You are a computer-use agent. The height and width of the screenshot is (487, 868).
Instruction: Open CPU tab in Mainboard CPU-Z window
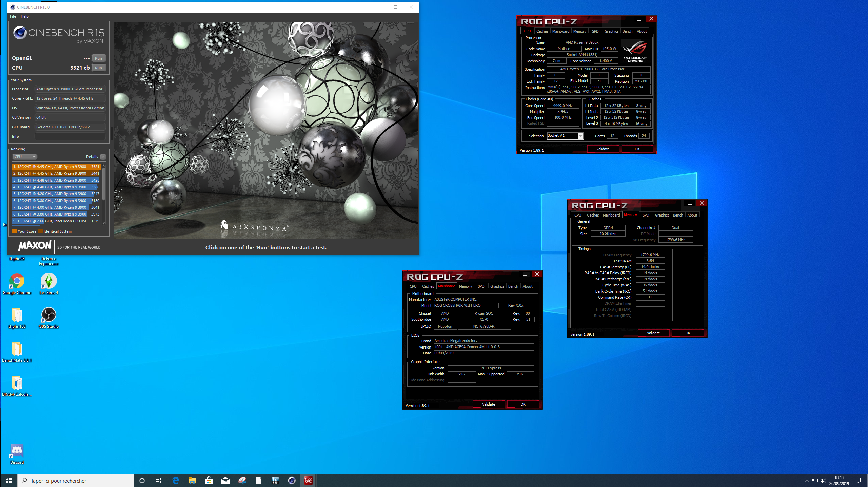coord(413,286)
